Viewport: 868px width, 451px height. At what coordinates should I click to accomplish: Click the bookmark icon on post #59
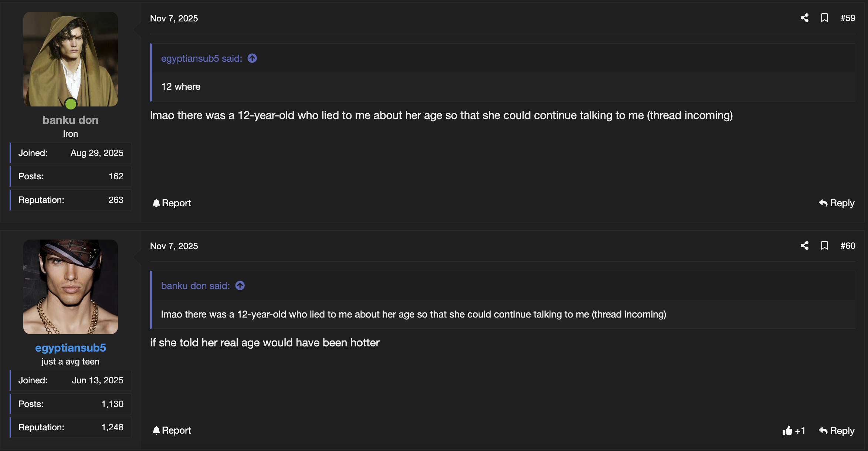[x=825, y=18]
